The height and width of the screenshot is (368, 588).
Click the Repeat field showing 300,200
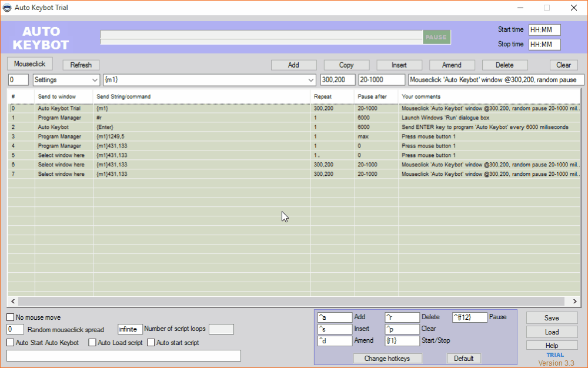point(338,80)
